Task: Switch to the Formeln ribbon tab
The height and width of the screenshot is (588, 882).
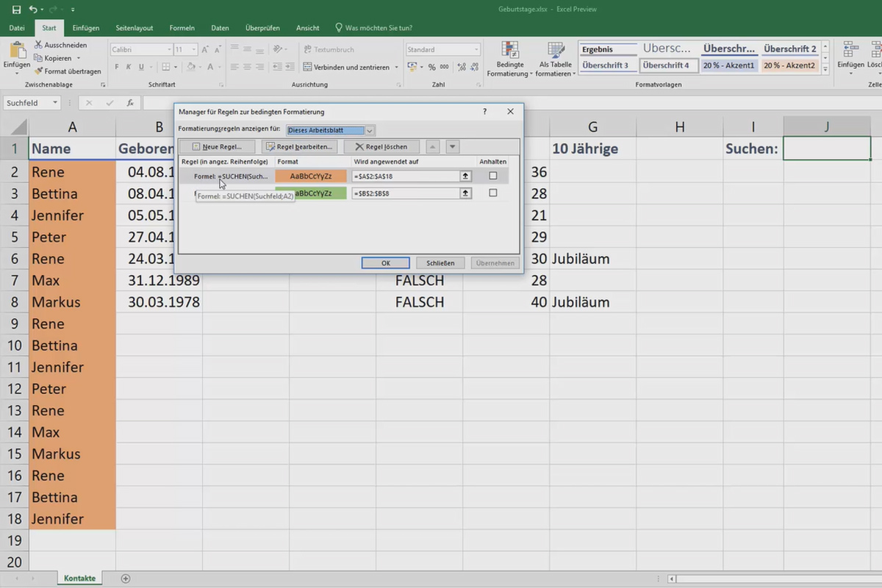Action: [x=182, y=28]
